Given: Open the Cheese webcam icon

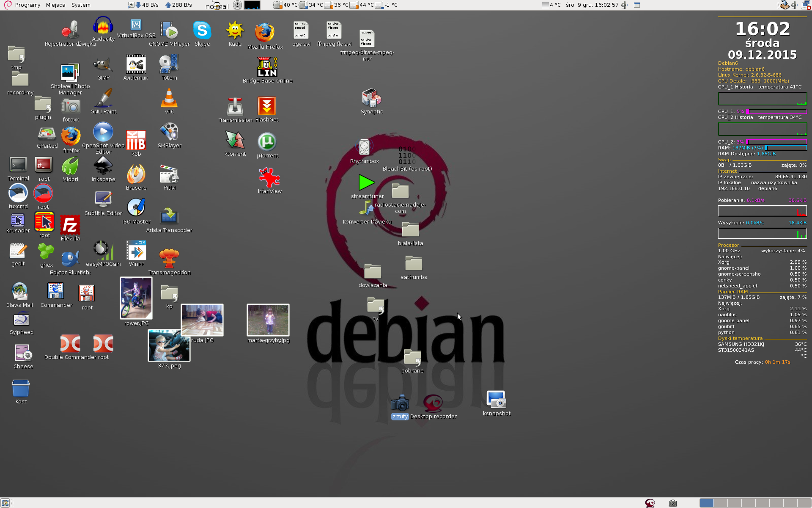Looking at the screenshot, I should [23, 353].
